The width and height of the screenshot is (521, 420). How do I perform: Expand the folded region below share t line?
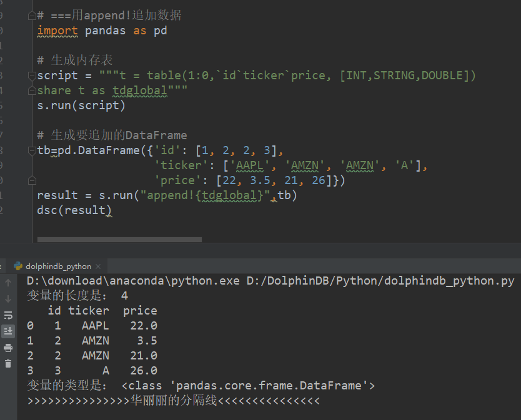[31, 90]
